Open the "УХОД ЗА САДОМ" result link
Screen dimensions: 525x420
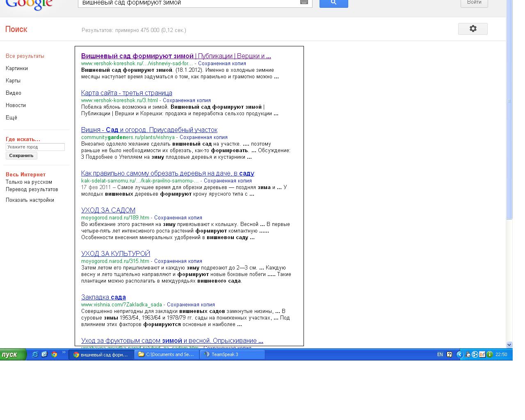click(x=108, y=210)
